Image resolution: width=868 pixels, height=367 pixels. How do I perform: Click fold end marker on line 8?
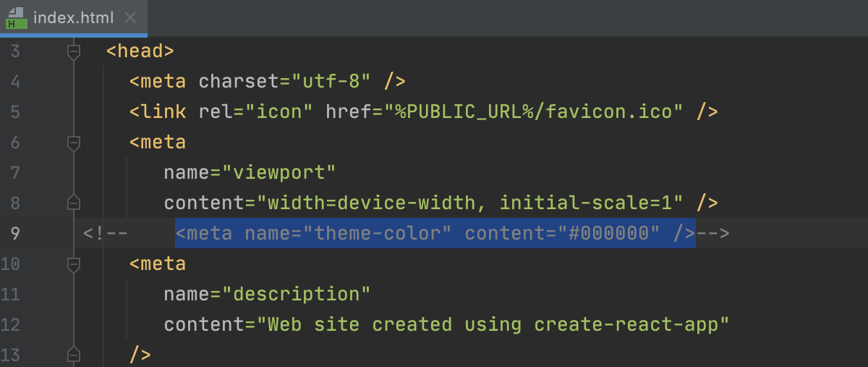pyautogui.click(x=73, y=203)
